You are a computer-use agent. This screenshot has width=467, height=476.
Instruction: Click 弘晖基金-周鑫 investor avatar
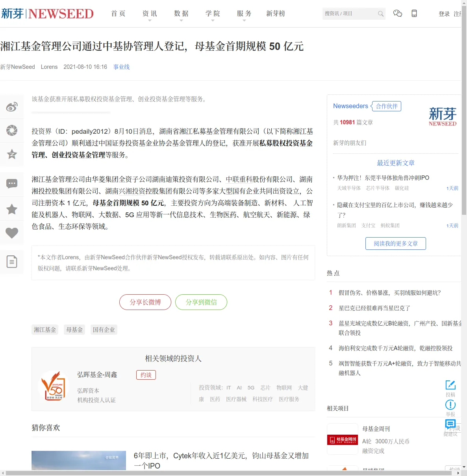click(x=54, y=386)
